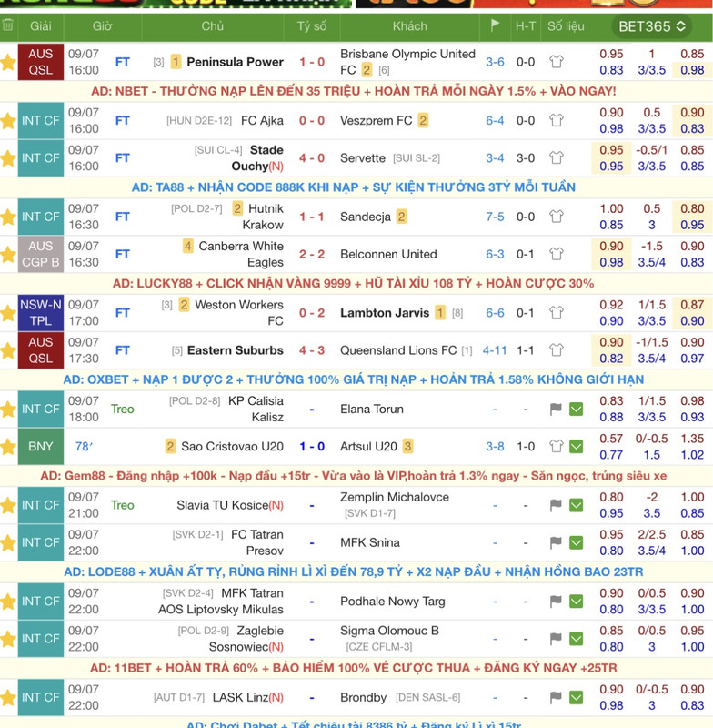Click green envelope icon for Sao Cristovao U20 match
Viewport: 713px width, 728px height.
(x=577, y=447)
